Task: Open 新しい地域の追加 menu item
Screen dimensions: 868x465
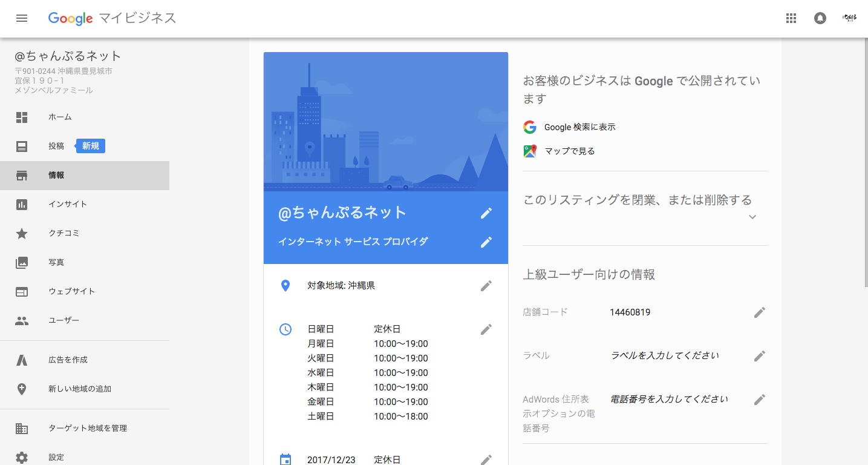Action: [85, 389]
